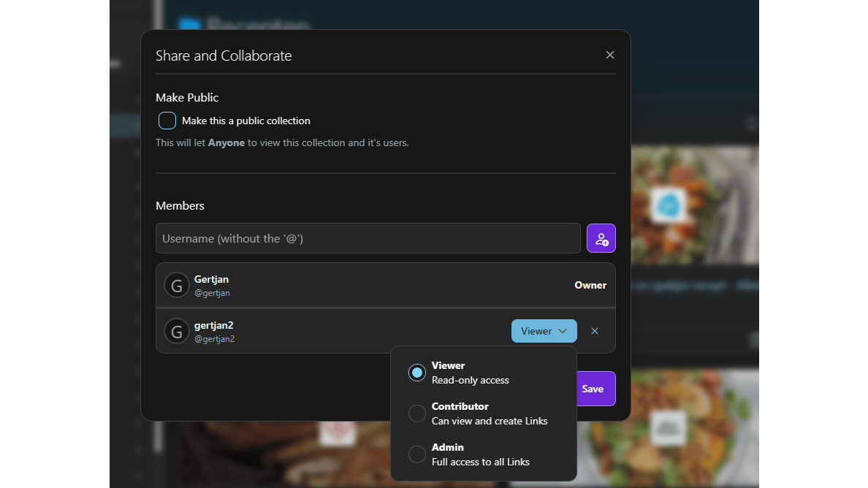The height and width of the screenshot is (488, 868).
Task: Close the Share and Collaborate dialog
Action: point(610,55)
